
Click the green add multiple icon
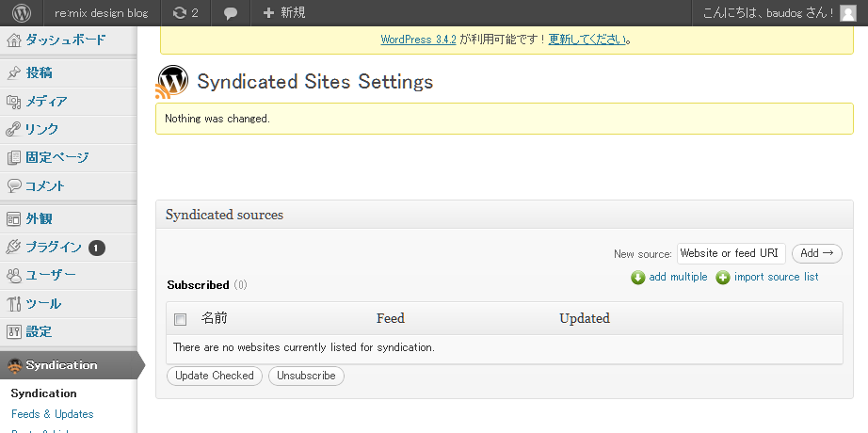point(637,278)
